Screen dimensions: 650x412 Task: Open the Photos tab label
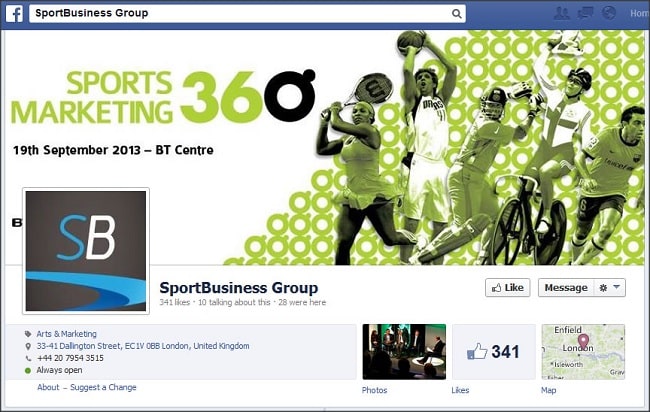[374, 390]
